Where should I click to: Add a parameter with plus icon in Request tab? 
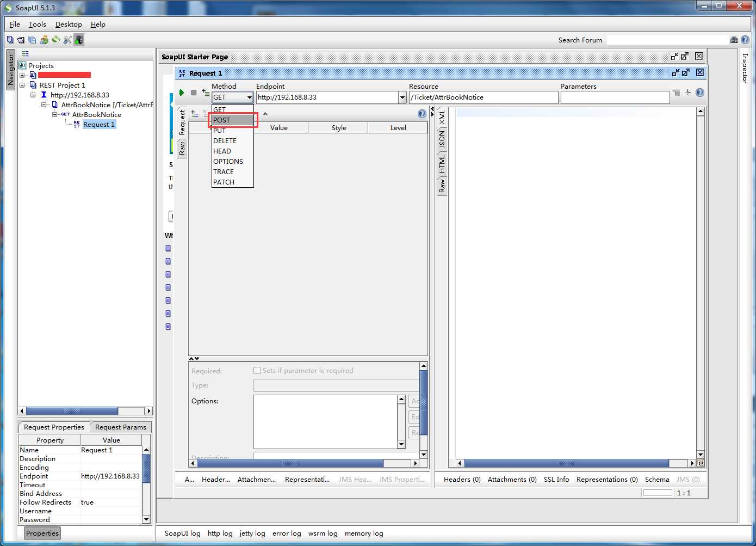click(194, 113)
